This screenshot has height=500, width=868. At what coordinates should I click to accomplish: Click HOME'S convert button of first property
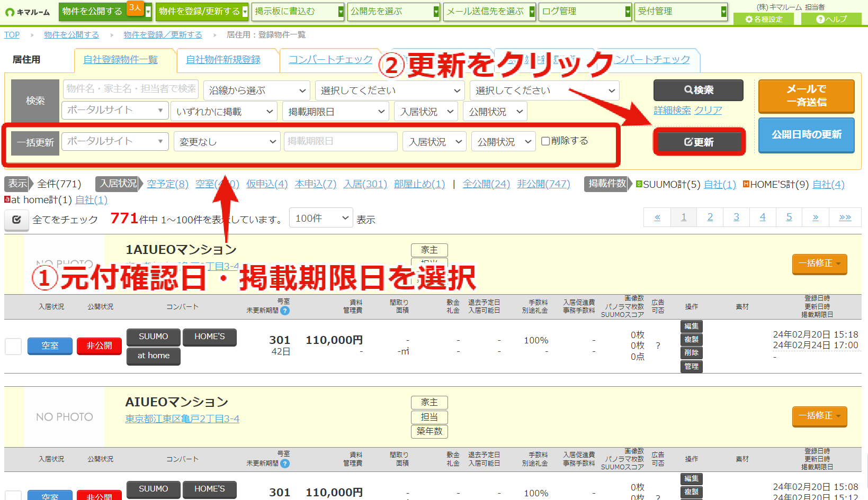[x=209, y=337]
